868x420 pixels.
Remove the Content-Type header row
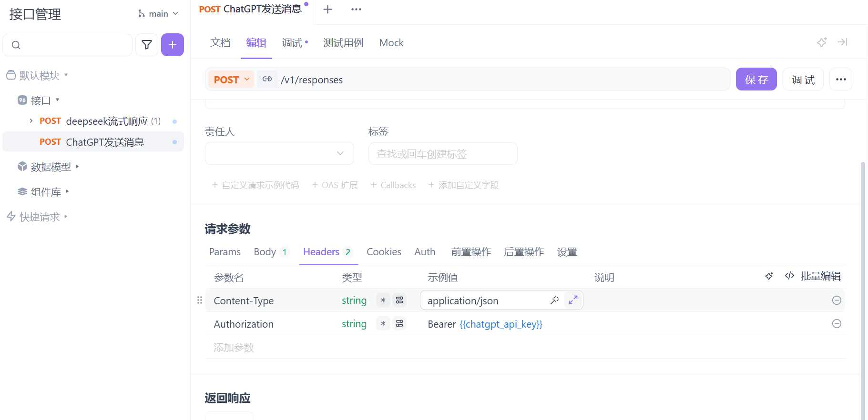tap(837, 300)
